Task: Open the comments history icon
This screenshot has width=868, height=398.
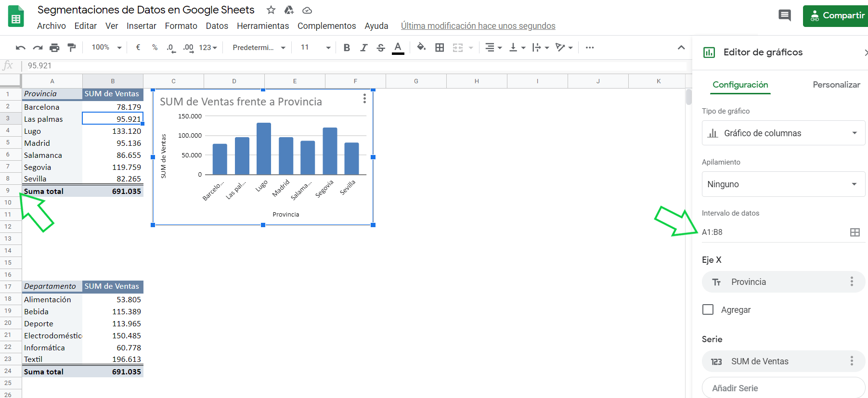Action: (785, 15)
